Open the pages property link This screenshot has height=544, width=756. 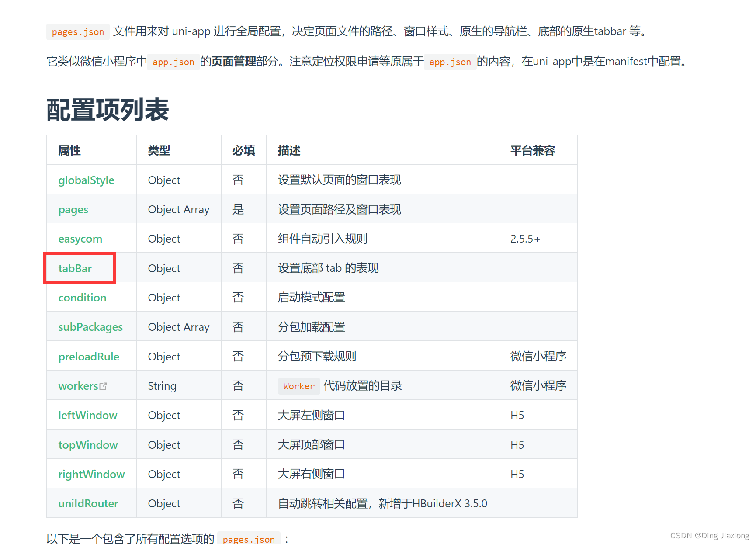coord(73,210)
